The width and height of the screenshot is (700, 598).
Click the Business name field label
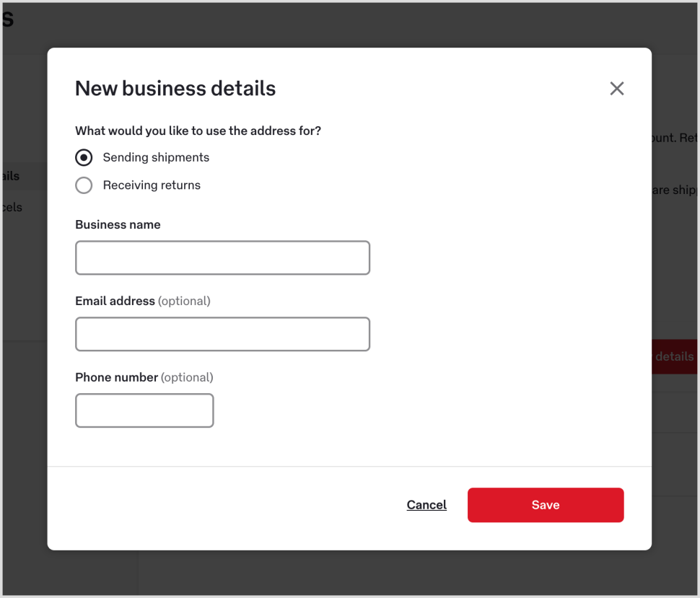pos(118,224)
